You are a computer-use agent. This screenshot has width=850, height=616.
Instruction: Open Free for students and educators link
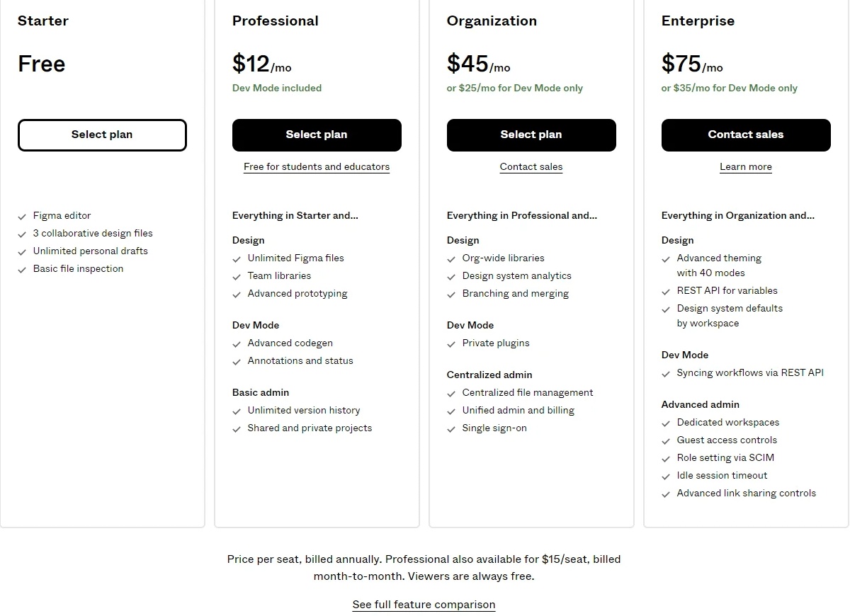(x=317, y=167)
